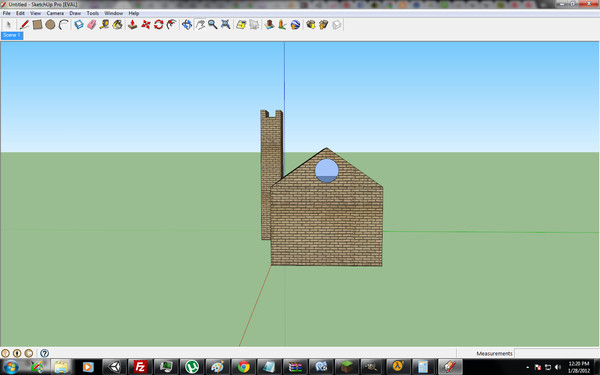The width and height of the screenshot is (600, 375).
Task: Open the Tools menu
Action: tap(93, 13)
